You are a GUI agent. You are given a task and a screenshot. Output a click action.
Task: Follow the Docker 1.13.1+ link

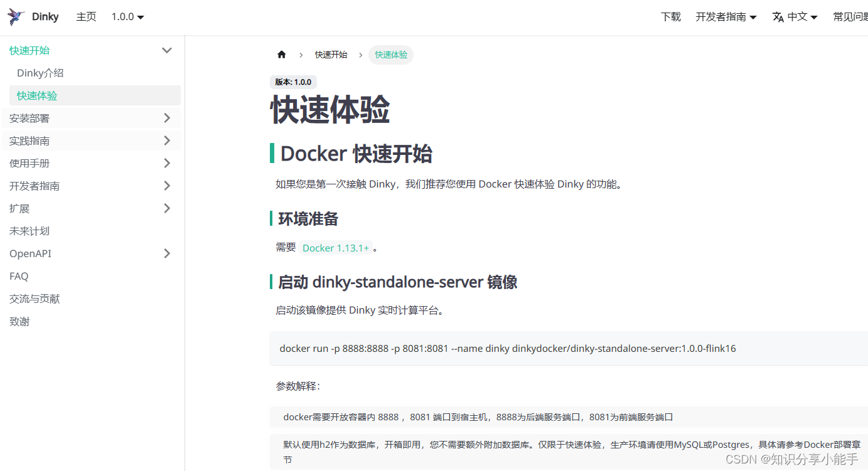336,248
